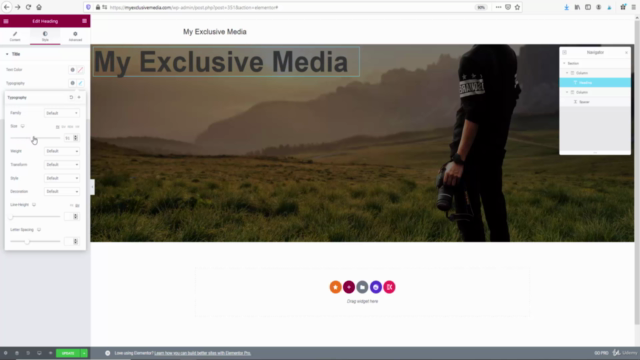Open the Weight dropdown
Image resolution: width=640 pixels, height=360 pixels.
point(62,151)
